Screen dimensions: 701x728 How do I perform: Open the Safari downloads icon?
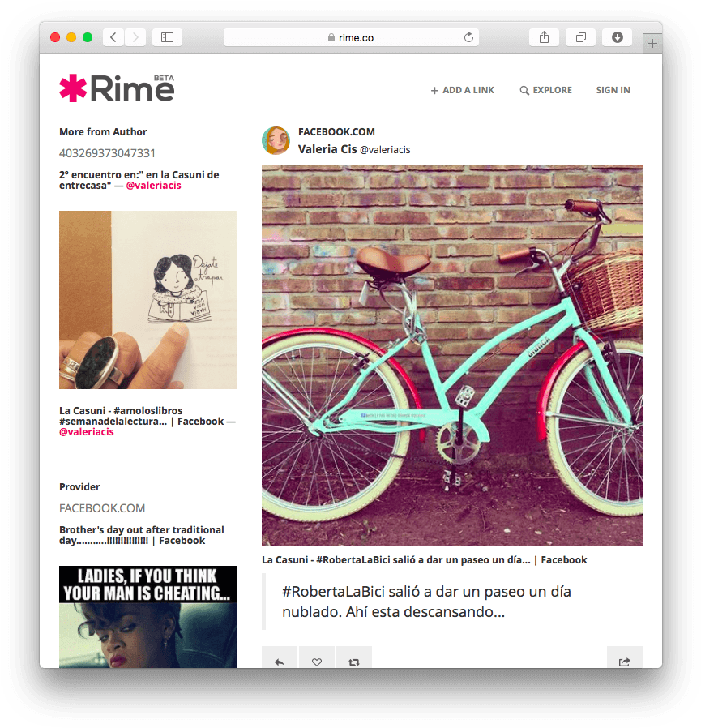click(x=617, y=37)
